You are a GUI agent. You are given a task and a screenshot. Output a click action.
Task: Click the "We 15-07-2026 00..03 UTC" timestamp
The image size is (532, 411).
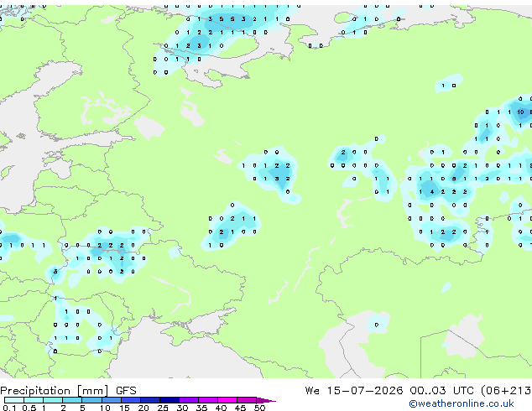pyautogui.click(x=389, y=391)
